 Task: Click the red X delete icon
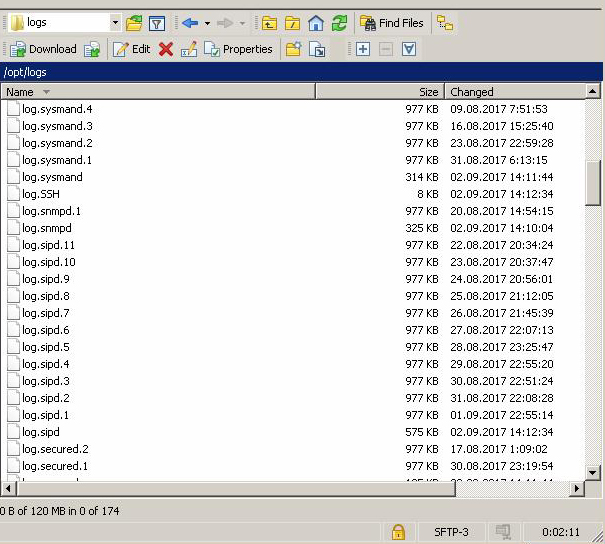166,49
